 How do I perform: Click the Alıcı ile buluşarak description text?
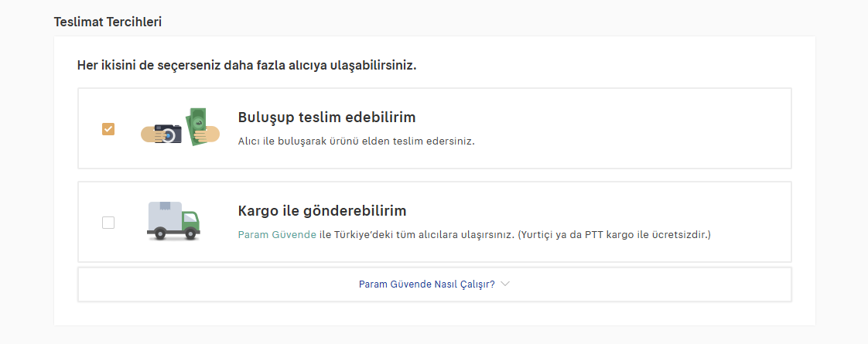point(356,141)
